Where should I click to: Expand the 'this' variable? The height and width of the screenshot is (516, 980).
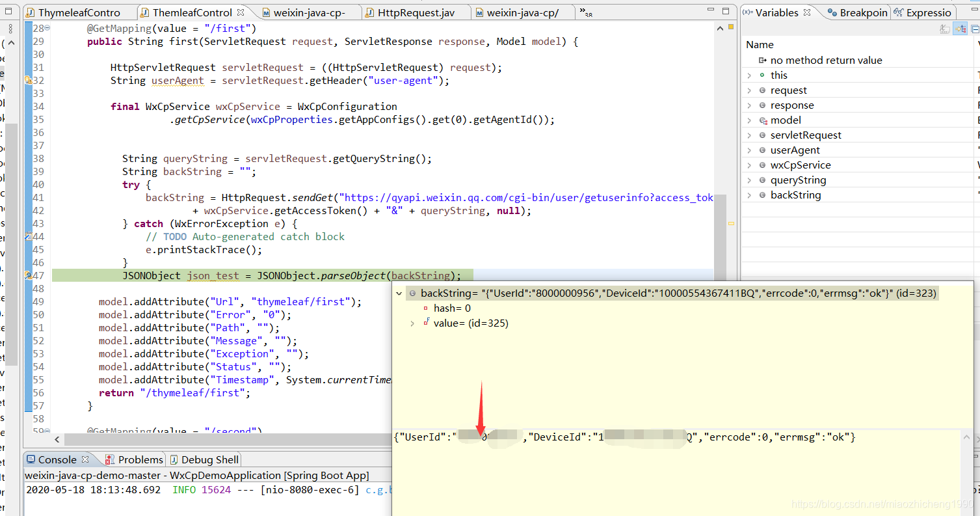click(x=749, y=75)
